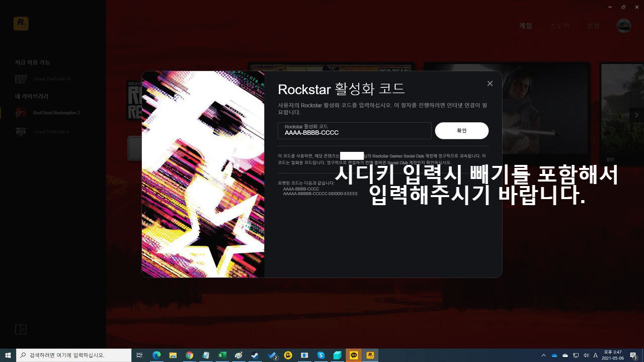Click the example code AAAAA-BBBBB-CCCCC-DDDDD-EEEEE
Viewport: 644px width, 362px height.
click(320, 194)
